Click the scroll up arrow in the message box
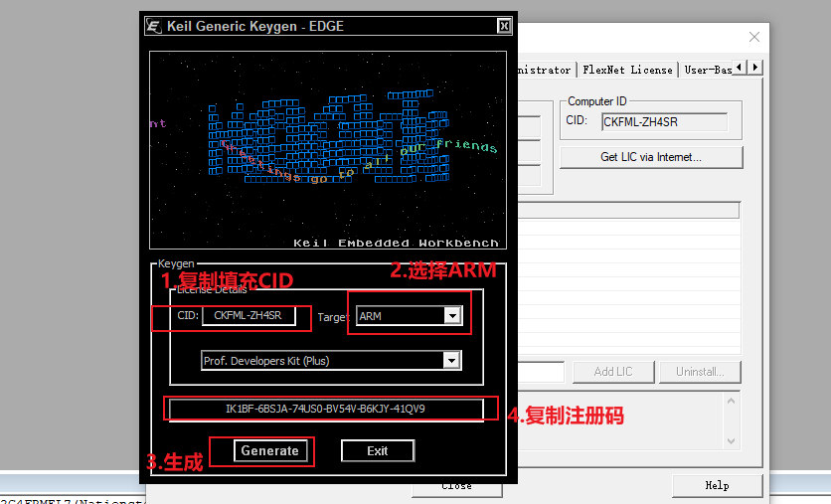Screen dimensions: 831x504 (x=731, y=402)
